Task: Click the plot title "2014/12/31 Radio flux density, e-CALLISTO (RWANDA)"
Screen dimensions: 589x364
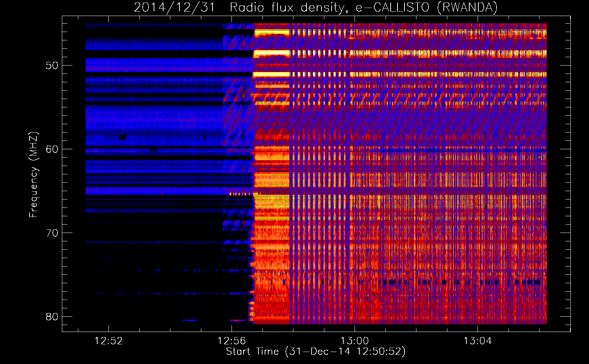Action: [x=316, y=7]
